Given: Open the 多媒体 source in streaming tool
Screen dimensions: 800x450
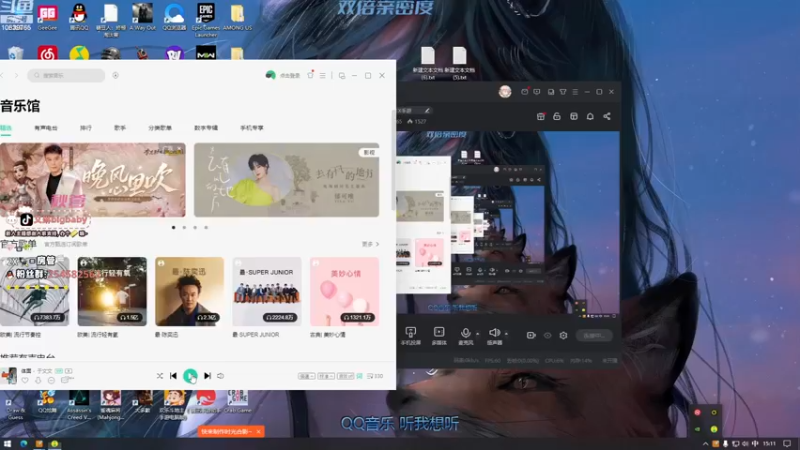Looking at the screenshot, I should tap(439, 336).
